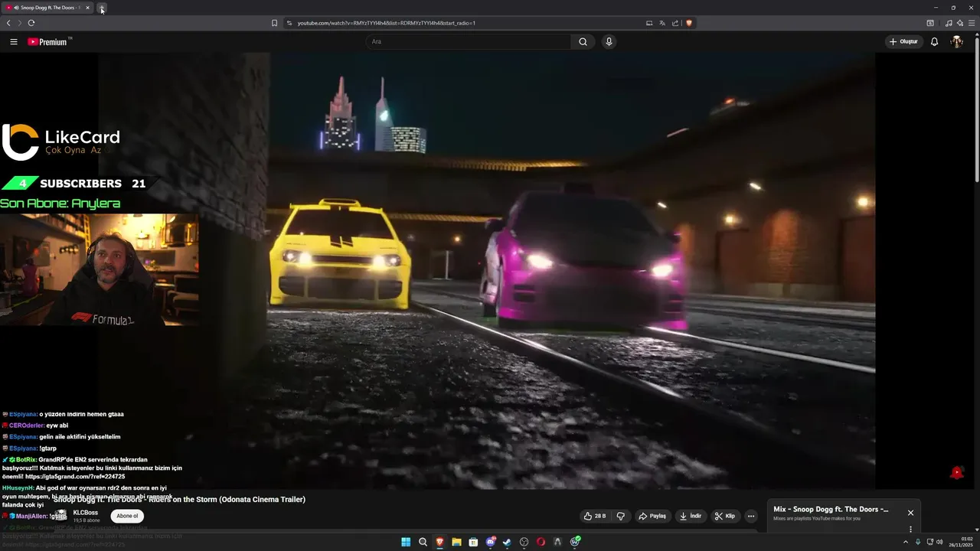Subscribe with the Abone ol button

(127, 516)
